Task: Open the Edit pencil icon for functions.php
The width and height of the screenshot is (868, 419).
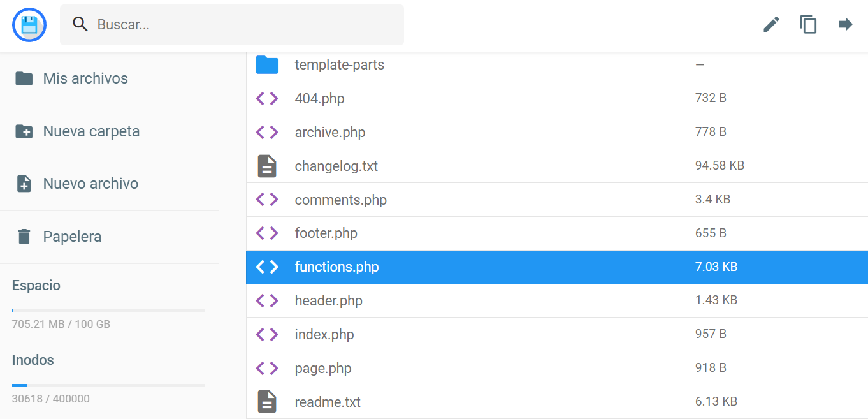Action: click(x=770, y=24)
